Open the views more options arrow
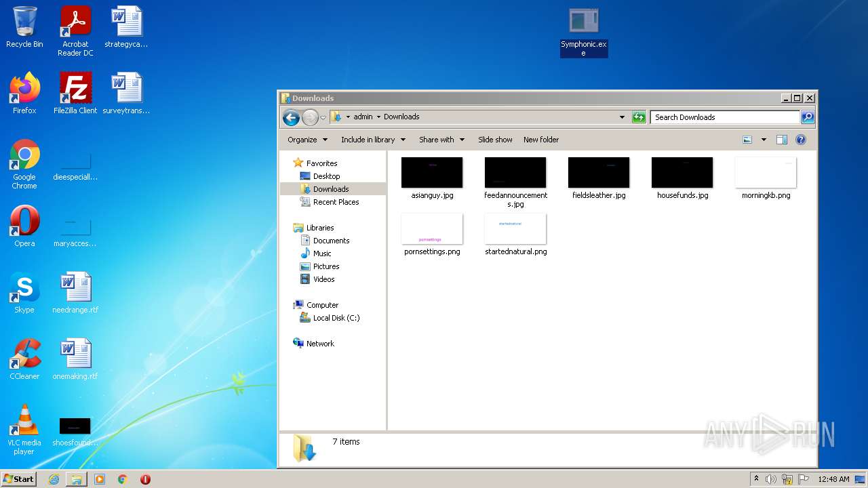This screenshot has width=868, height=488. [764, 140]
